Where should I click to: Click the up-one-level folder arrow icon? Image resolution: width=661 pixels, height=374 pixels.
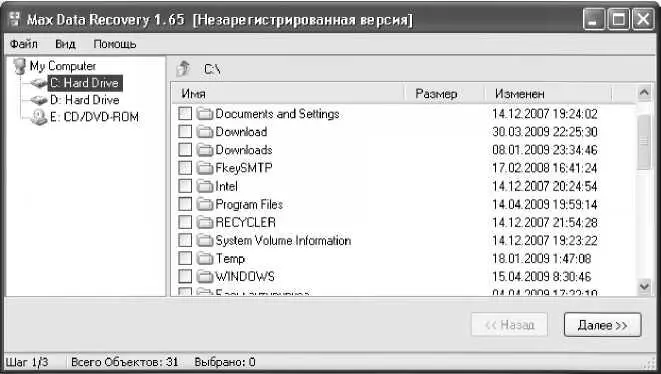click(184, 68)
